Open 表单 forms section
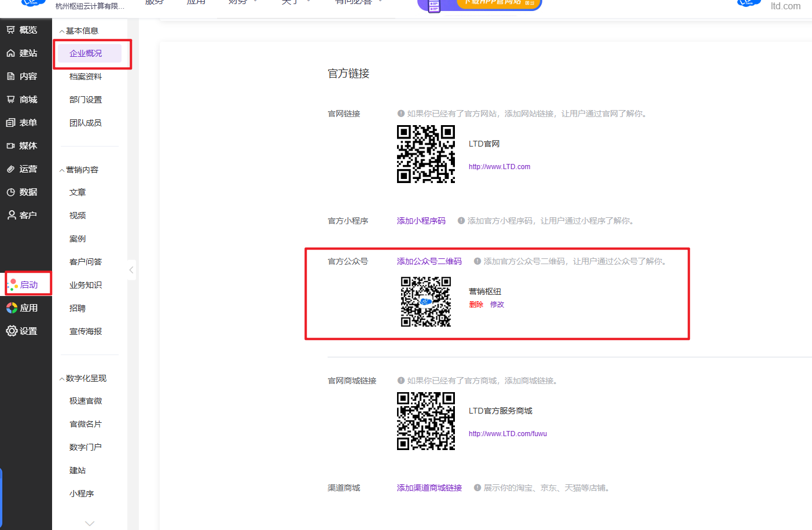The width and height of the screenshot is (812, 530). [x=22, y=122]
